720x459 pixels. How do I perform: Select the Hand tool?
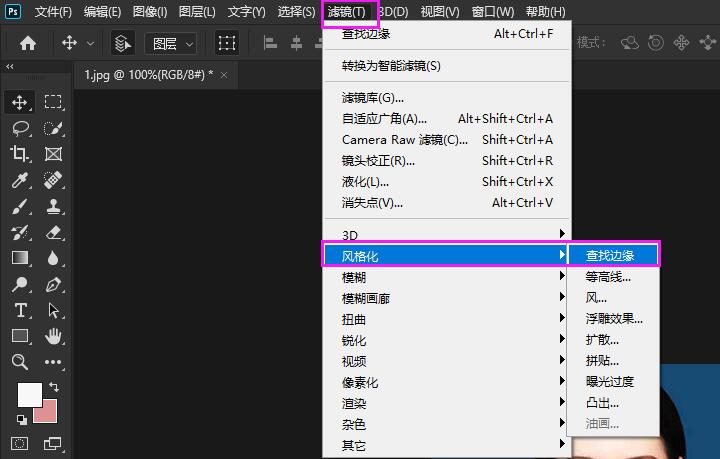pos(53,336)
